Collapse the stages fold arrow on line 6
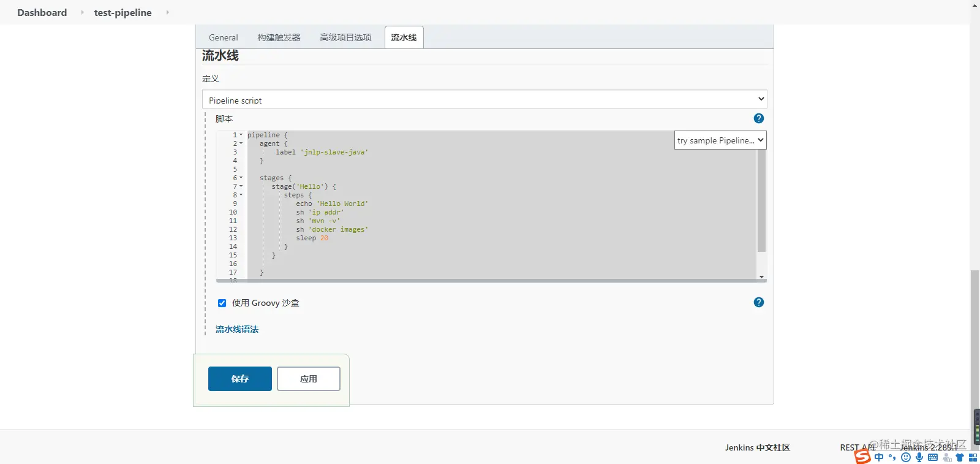This screenshot has height=464, width=980. (241, 178)
